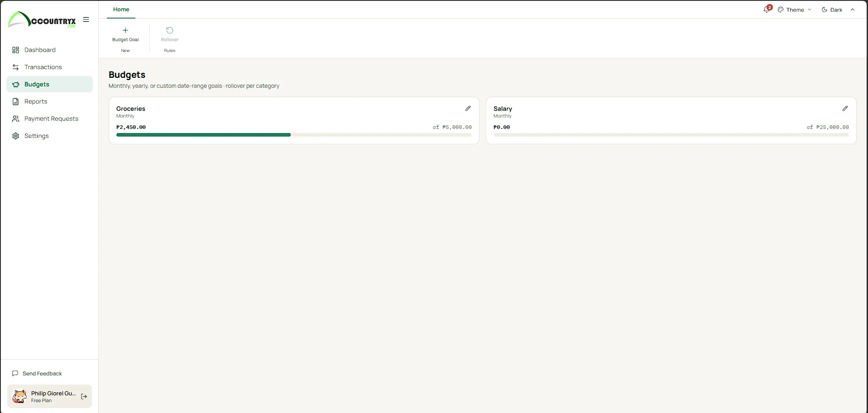
Task: Click the ₱2,450.00 spent amount
Action: (131, 127)
